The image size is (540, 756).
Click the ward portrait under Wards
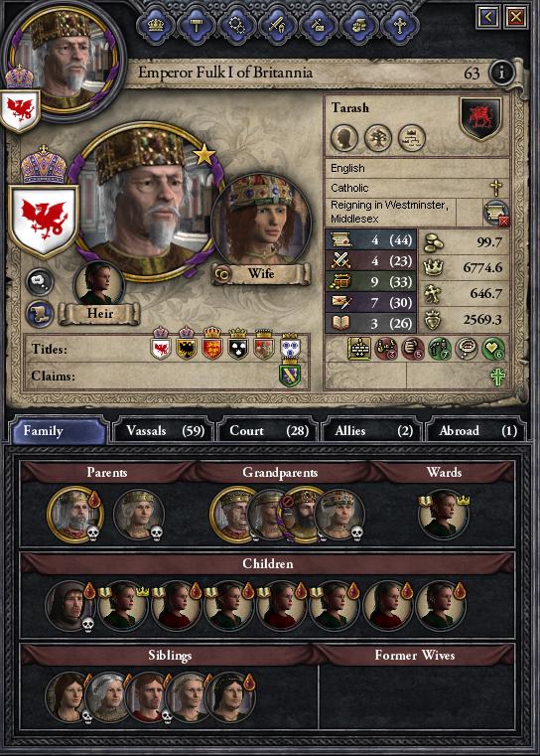pyautogui.click(x=443, y=515)
